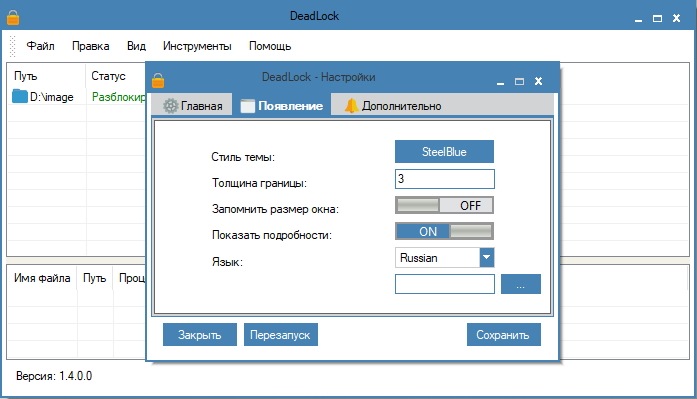Minimize the Настройки dialog
This screenshot has height=399, width=697.
(501, 82)
